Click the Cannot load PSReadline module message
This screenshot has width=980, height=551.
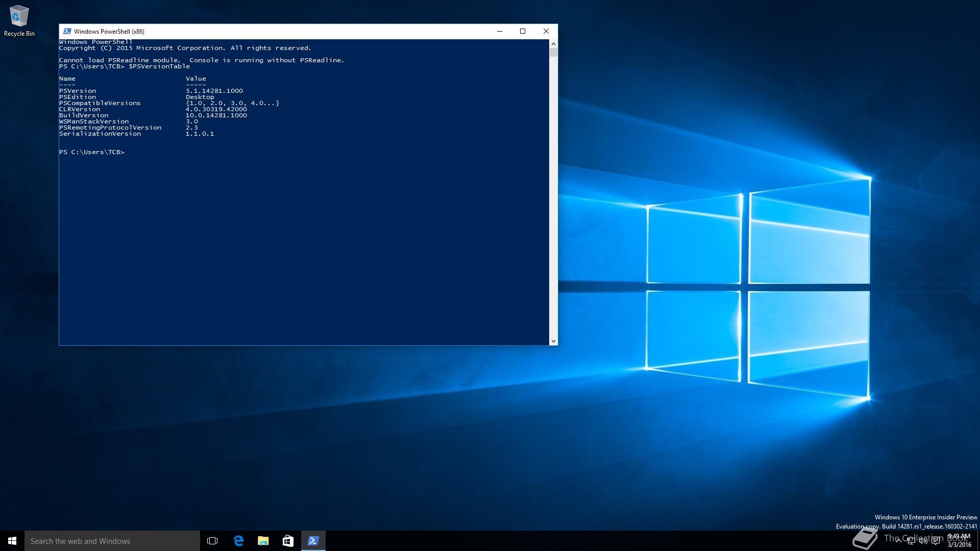[202, 60]
